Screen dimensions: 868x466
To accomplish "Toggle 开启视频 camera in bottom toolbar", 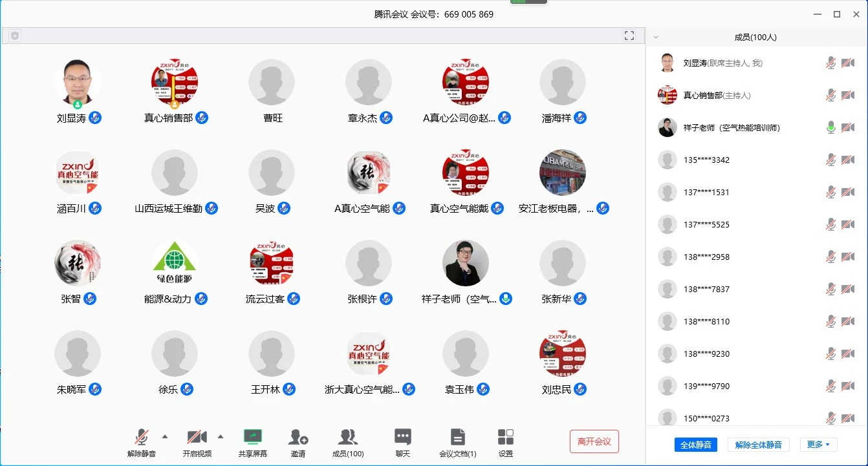I will tap(197, 438).
